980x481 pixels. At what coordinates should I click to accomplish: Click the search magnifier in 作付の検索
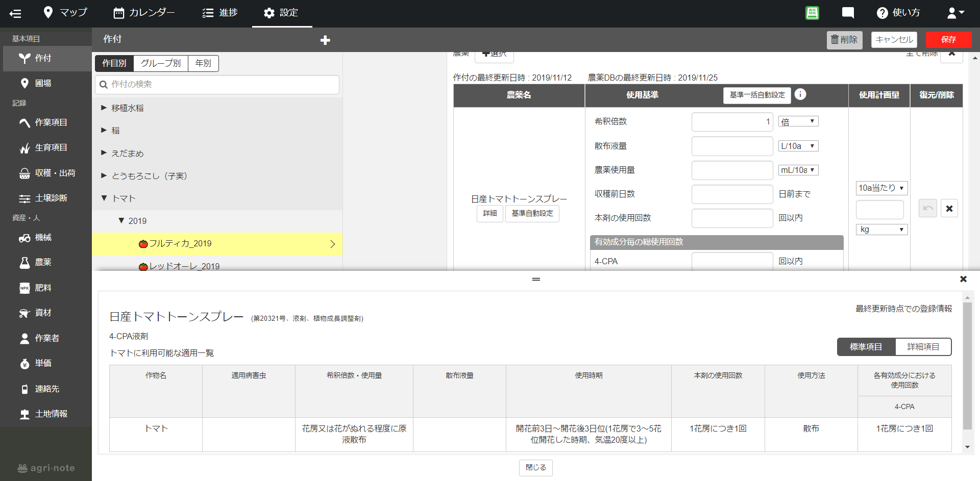coord(104,85)
